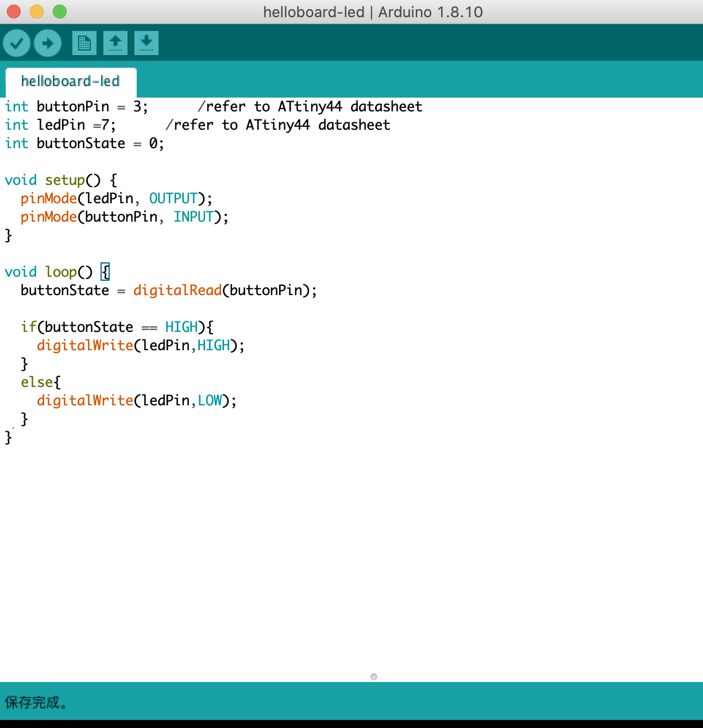
Task: Click 'digitalWrite(ledPin,HIGH);' line
Action: coord(141,346)
